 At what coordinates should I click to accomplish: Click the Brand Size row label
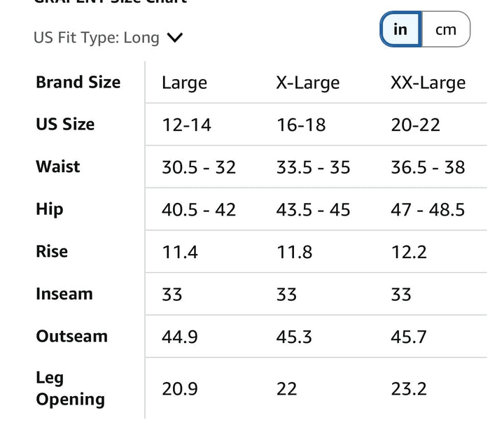click(78, 82)
